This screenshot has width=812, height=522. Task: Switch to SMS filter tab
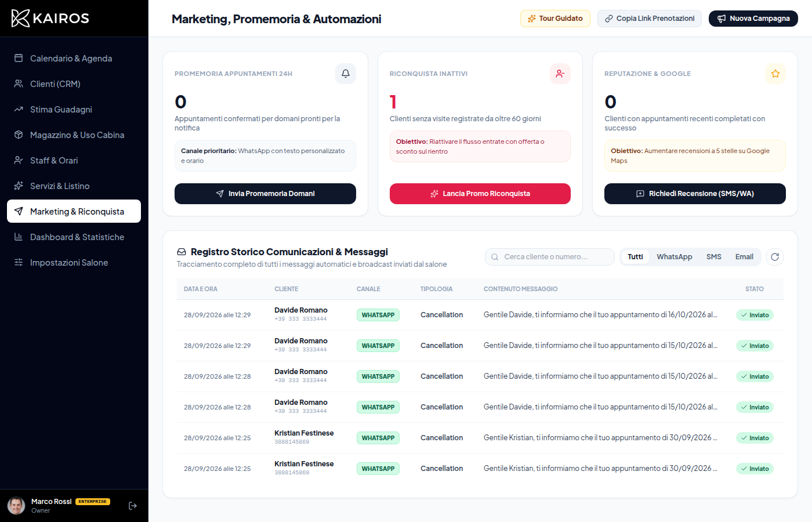714,257
